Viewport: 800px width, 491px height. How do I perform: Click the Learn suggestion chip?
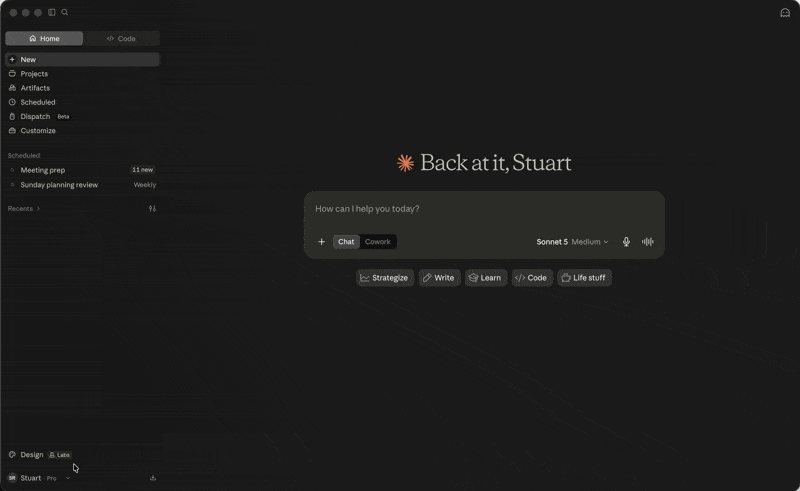coord(486,278)
